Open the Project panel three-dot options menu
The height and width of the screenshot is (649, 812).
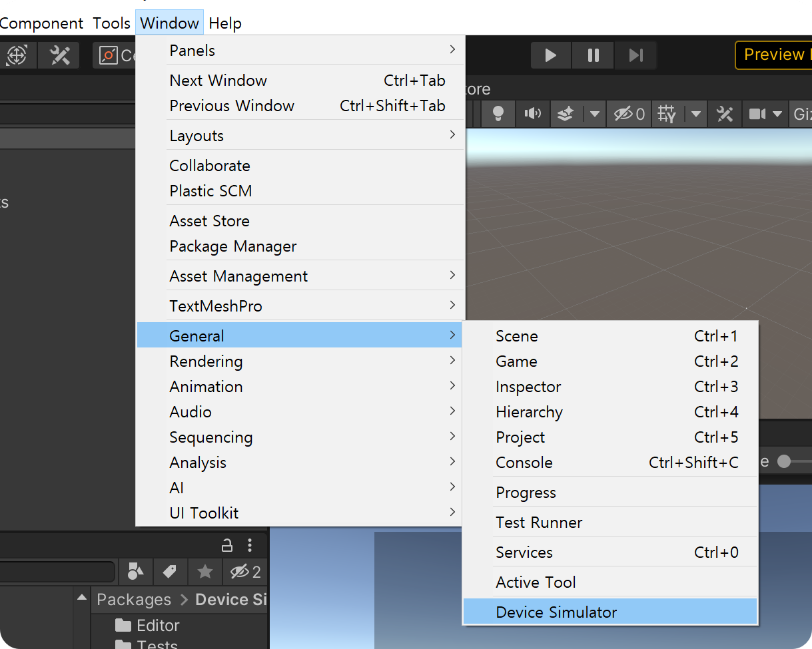250,545
